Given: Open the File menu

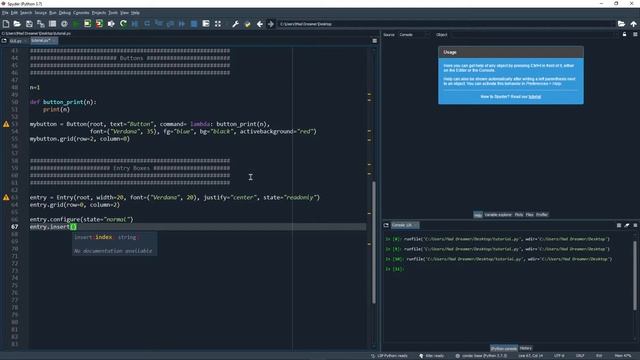Looking at the screenshot, I should coord(5,13).
